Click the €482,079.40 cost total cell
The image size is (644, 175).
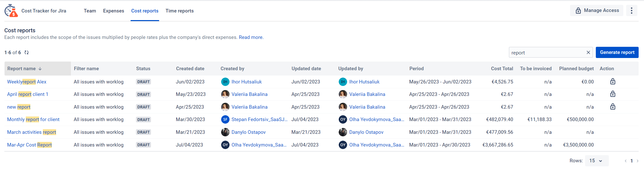[499, 119]
